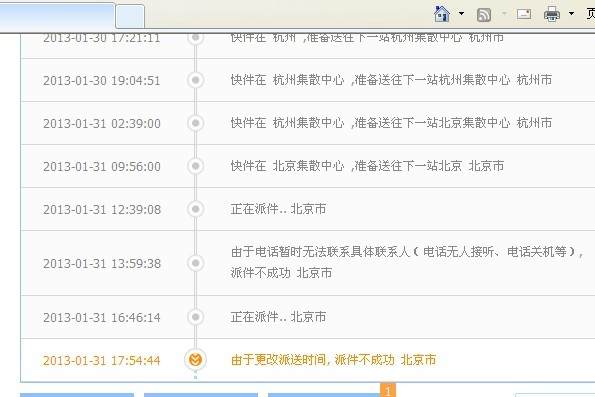Screen dimensions: 595x397
Task: Click the timeline dot for 2013-01-31 13:59:38
Action: coord(195,263)
